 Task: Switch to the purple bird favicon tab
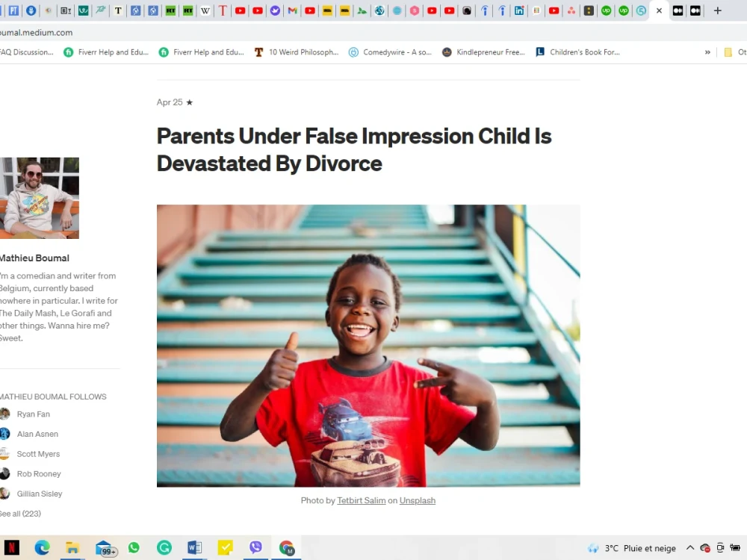(275, 10)
